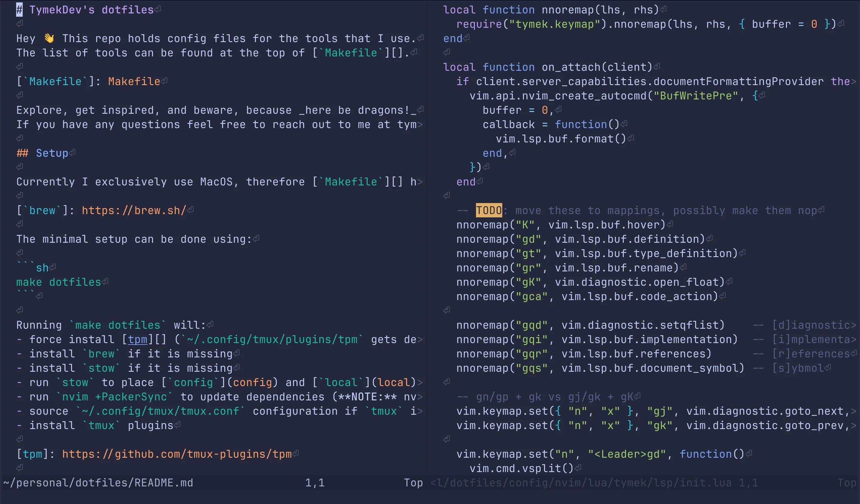The image size is (860, 504).
Task: Click the '[s]ybmol' comment
Action: pyautogui.click(x=788, y=368)
